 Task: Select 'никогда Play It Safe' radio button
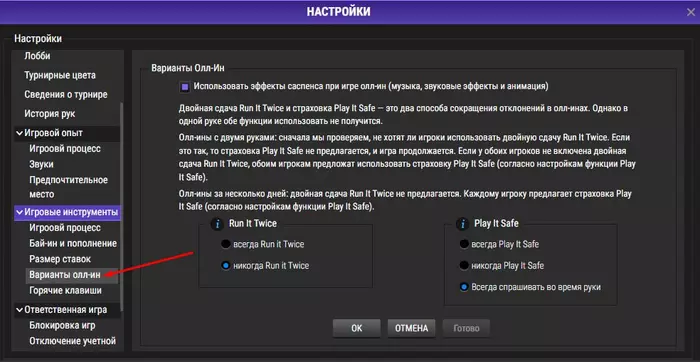click(464, 266)
